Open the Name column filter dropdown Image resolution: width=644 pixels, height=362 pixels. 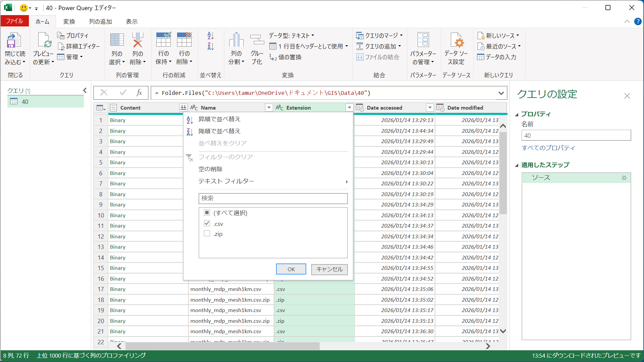(x=269, y=108)
